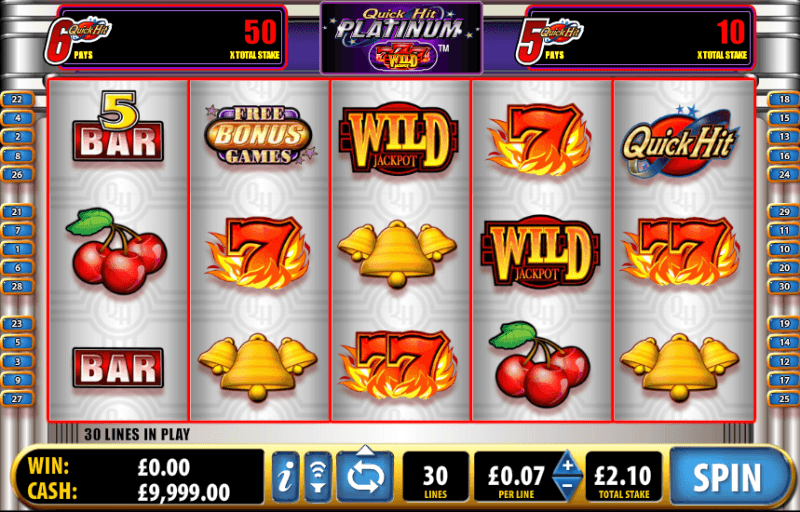The width and height of the screenshot is (800, 512).
Task: Click the Wild Jackpot symbol on reel three
Action: [399, 138]
